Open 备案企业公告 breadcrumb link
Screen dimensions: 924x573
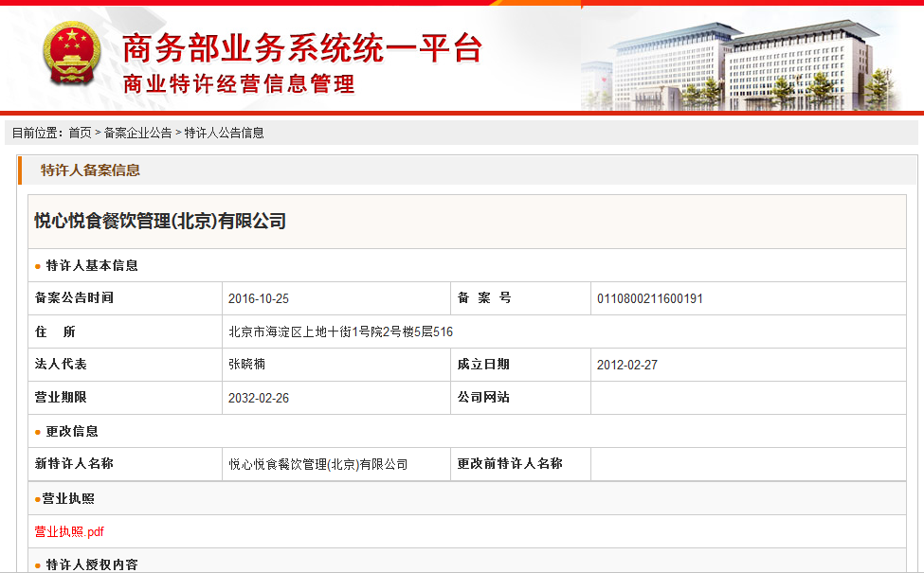(138, 134)
